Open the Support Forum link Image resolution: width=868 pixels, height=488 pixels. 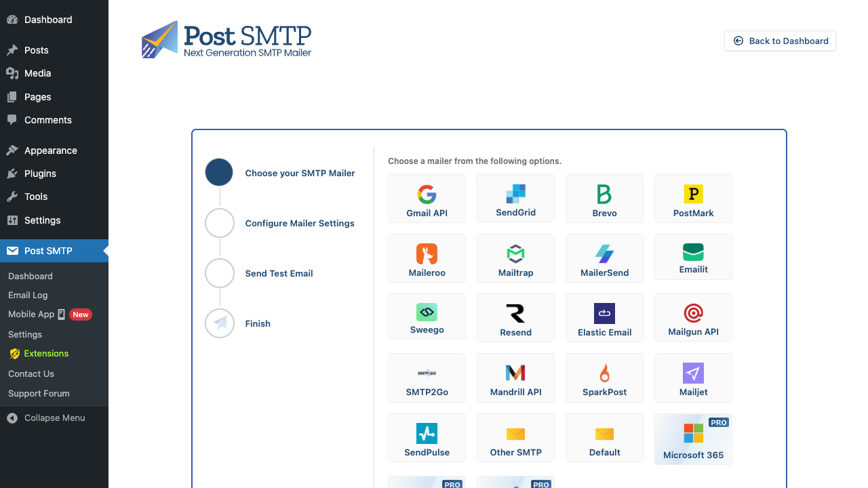point(54,393)
